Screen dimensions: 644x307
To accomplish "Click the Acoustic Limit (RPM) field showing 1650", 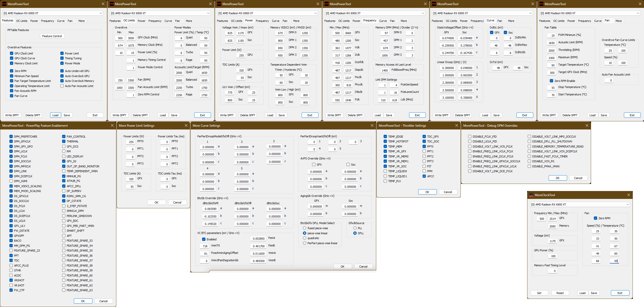I will point(551,43).
